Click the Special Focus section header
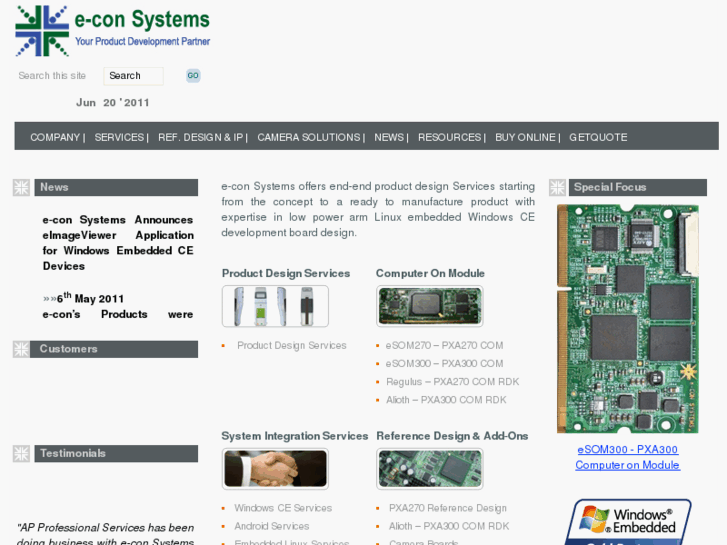This screenshot has width=727, height=545. (x=638, y=187)
